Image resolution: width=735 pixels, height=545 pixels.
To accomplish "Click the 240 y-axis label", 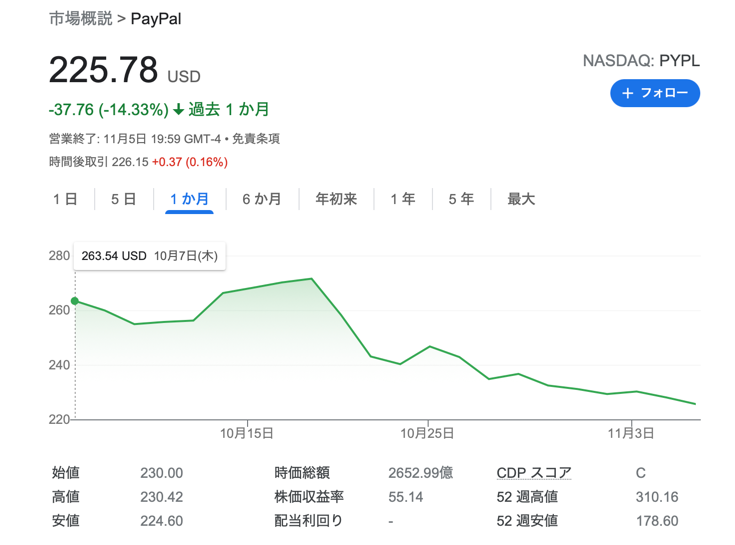I will (59, 365).
